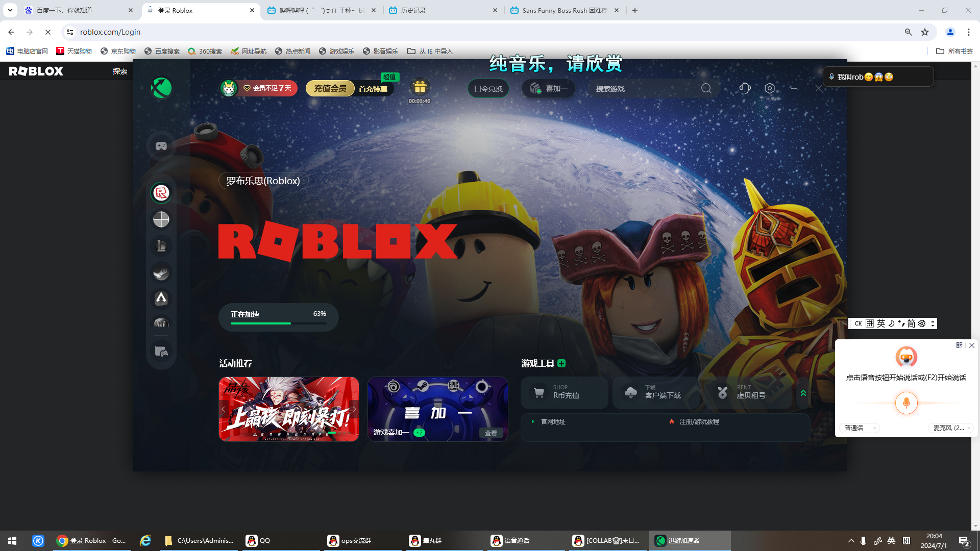Open a new browser tab
Screen dimensions: 980x551
point(635,10)
